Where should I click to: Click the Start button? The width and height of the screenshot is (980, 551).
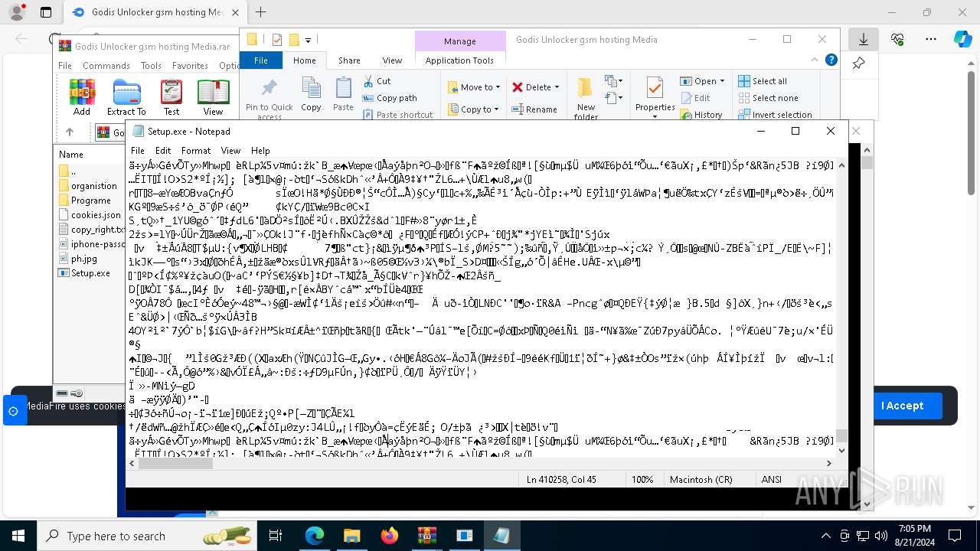(18, 536)
